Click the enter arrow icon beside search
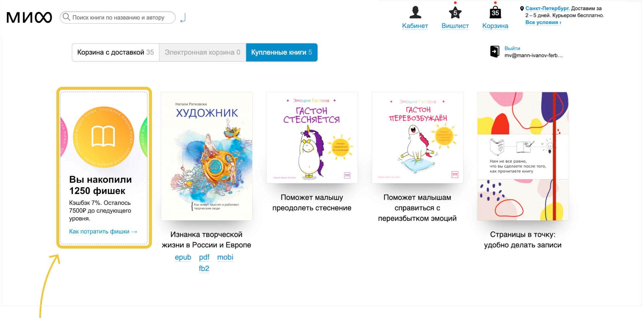The width and height of the screenshot is (644, 318). (x=183, y=18)
